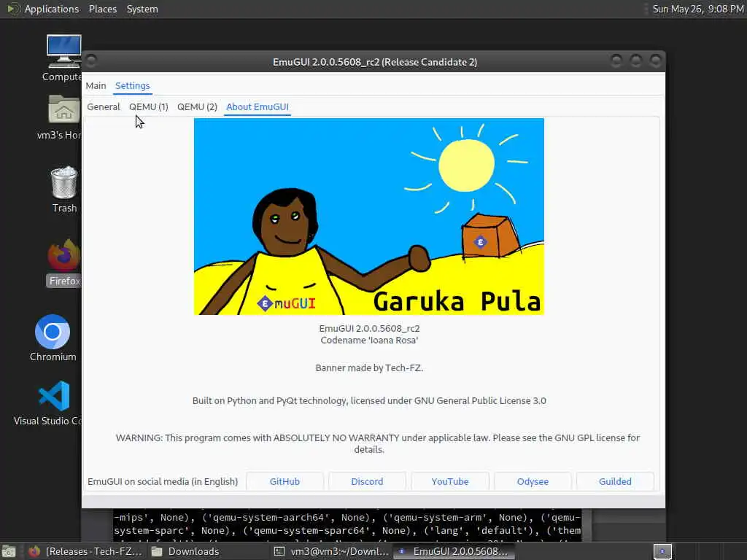Screen dimensions: 747x560
Task: Open the Odysee social button
Action: (x=533, y=481)
